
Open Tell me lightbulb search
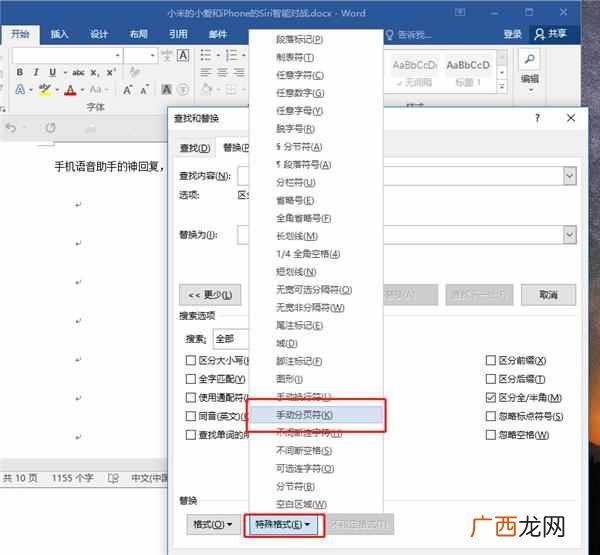[390, 35]
